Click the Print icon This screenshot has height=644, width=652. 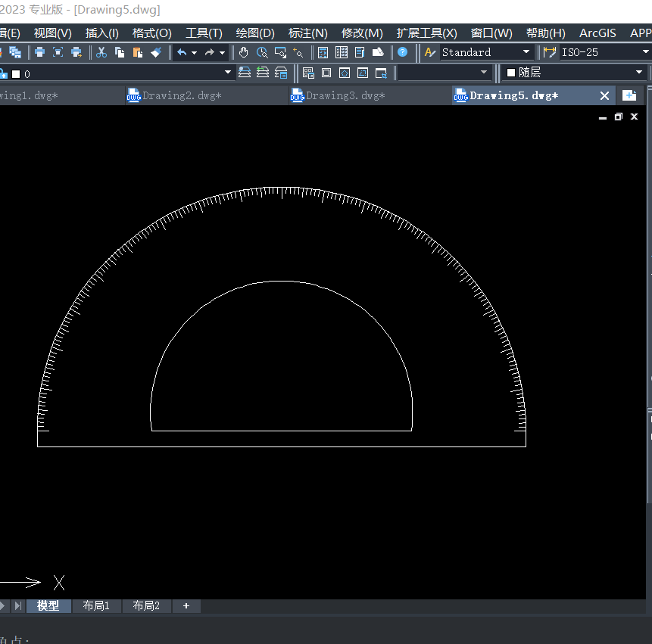point(39,52)
